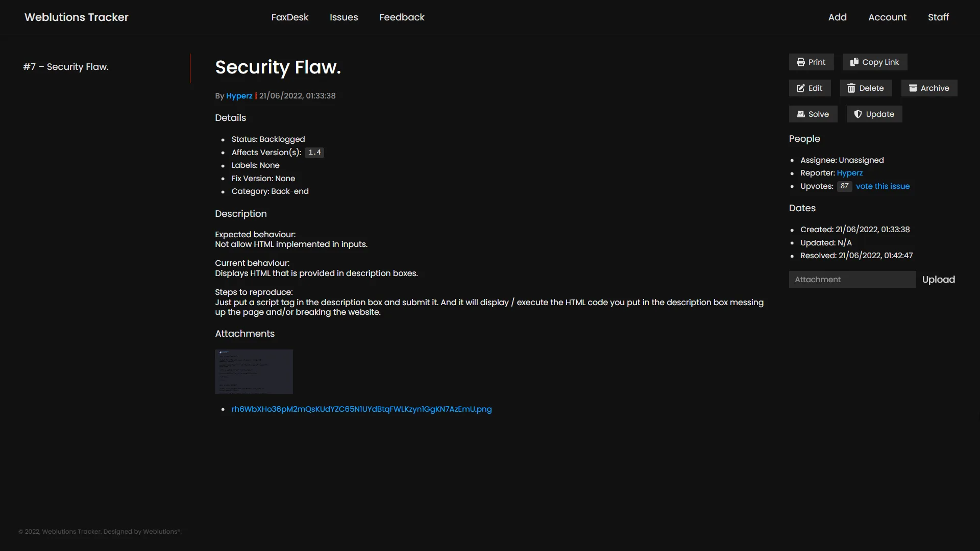Screen dimensions: 980x551
Task: Delete this issue
Action: click(866, 88)
